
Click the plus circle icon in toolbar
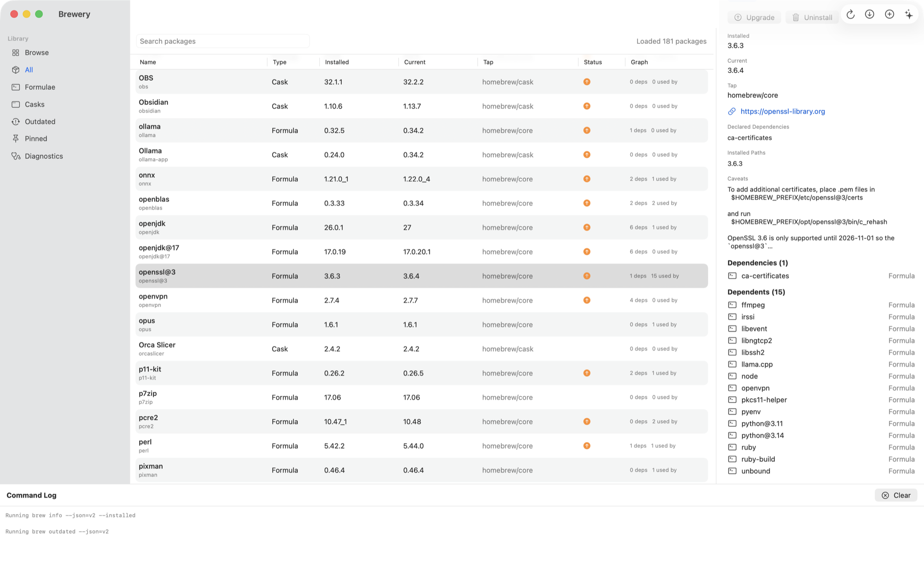coord(889,14)
